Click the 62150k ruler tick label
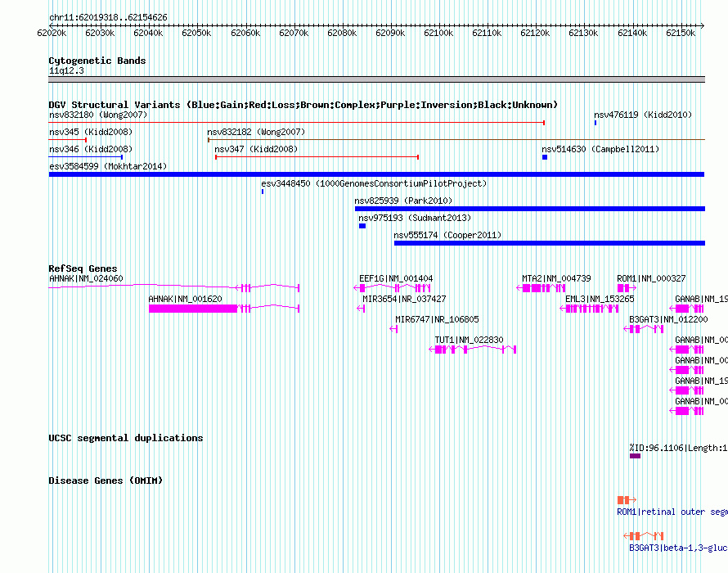The width and height of the screenshot is (728, 573). click(x=681, y=33)
